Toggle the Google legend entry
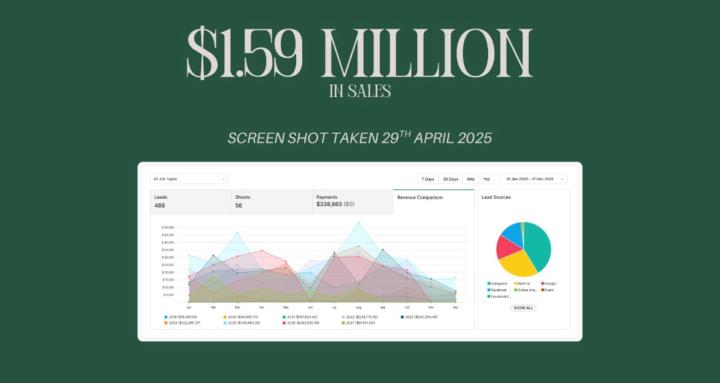 548,284
